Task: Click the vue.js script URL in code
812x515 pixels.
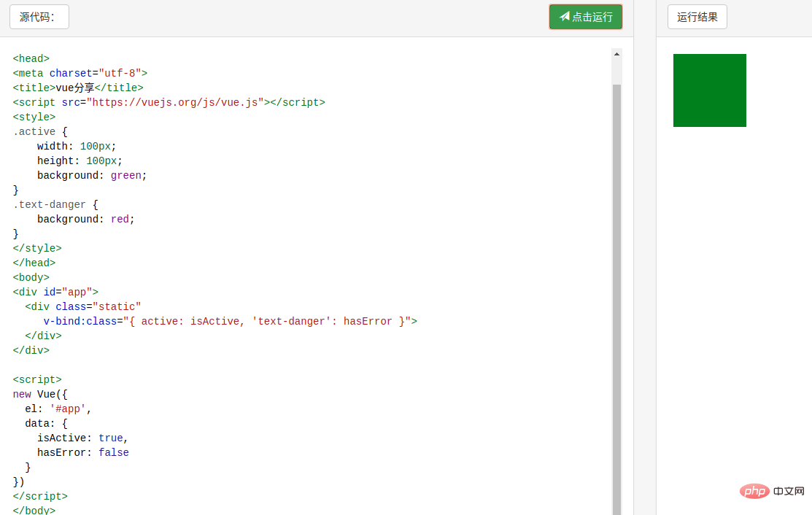Action: pos(175,102)
